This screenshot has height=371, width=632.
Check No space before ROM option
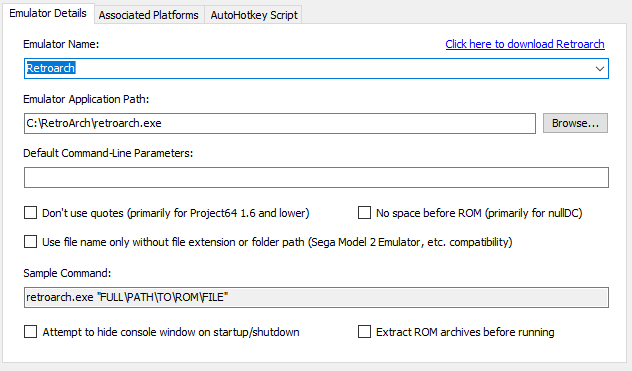364,213
